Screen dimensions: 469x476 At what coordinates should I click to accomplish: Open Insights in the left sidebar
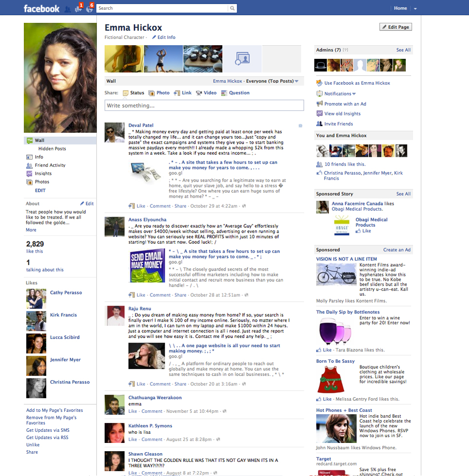click(x=43, y=173)
